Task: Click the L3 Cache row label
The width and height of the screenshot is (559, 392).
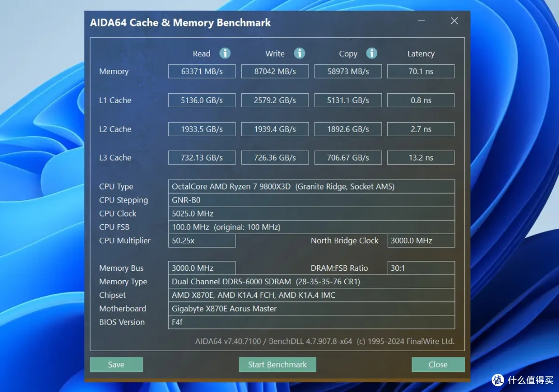Action: tap(115, 157)
